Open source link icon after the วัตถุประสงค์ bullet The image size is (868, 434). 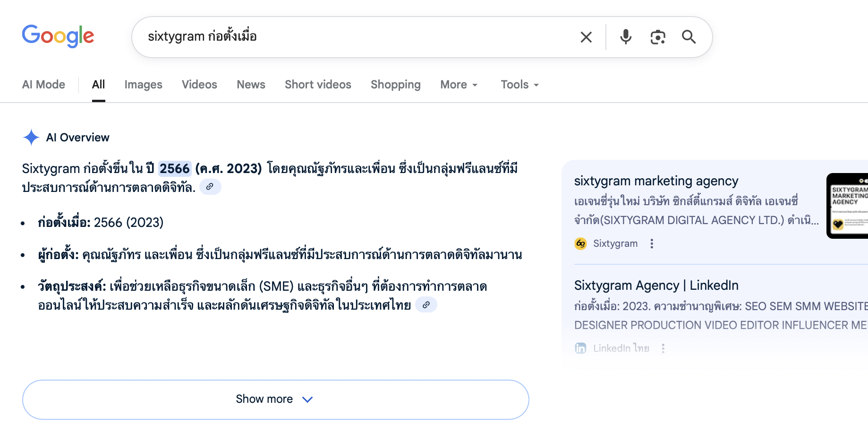[426, 305]
